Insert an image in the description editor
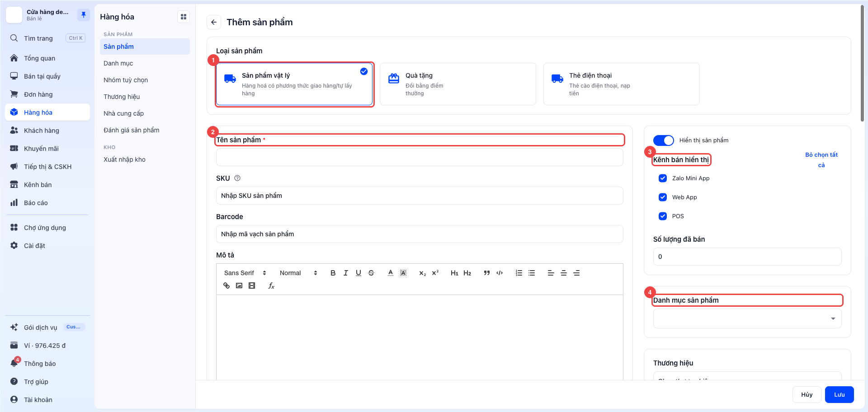The width and height of the screenshot is (868, 412). click(239, 286)
